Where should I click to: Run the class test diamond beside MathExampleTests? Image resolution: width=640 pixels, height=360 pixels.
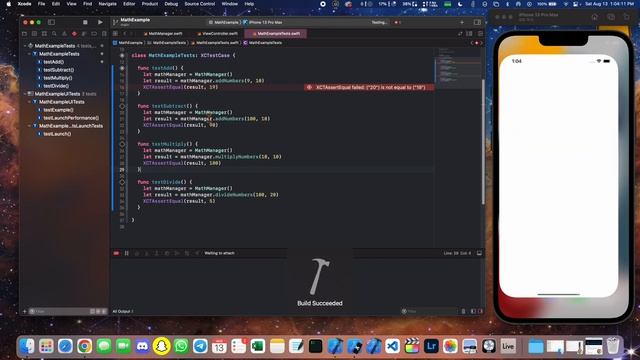pos(122,56)
